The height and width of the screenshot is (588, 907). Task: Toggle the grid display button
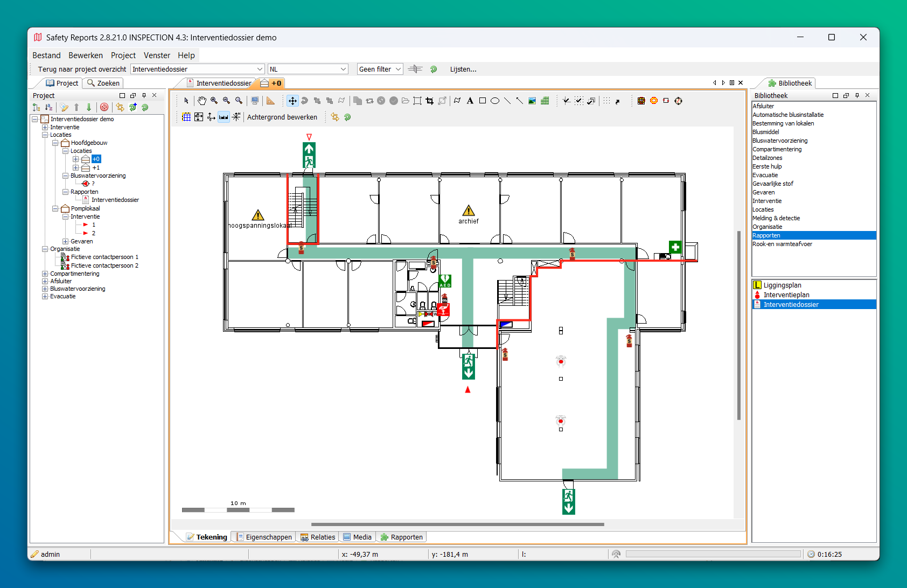[x=186, y=117]
